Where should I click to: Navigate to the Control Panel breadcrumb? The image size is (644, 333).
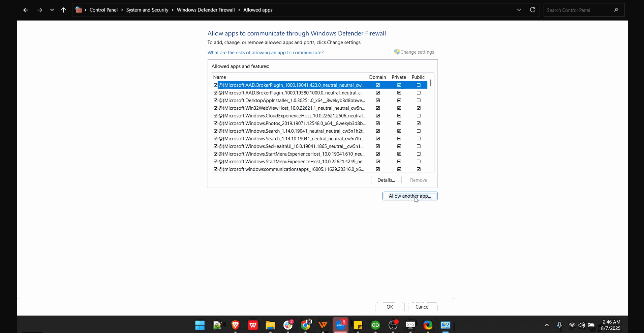tap(103, 10)
